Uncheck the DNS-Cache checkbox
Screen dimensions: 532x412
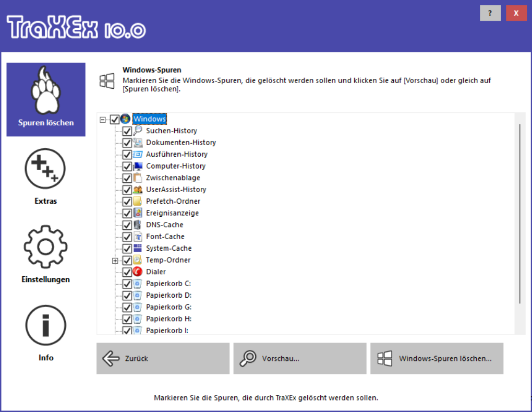click(127, 225)
